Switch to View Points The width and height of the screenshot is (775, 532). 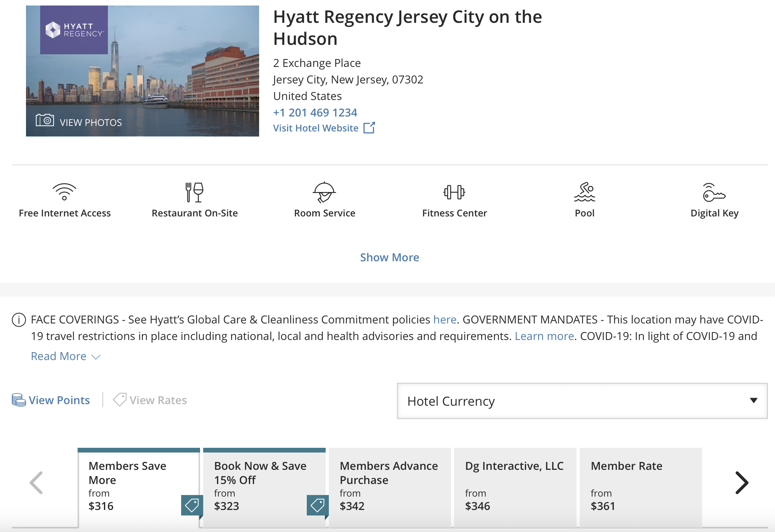tap(59, 400)
